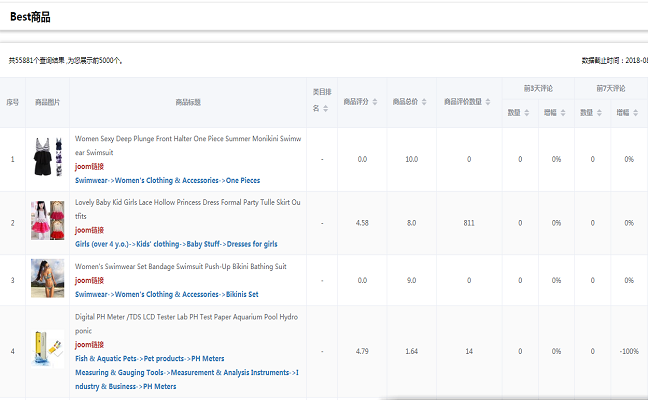648x400 pixels.
Task: Sort by 类目排名 using its sort arrows
Action: click(x=326, y=109)
